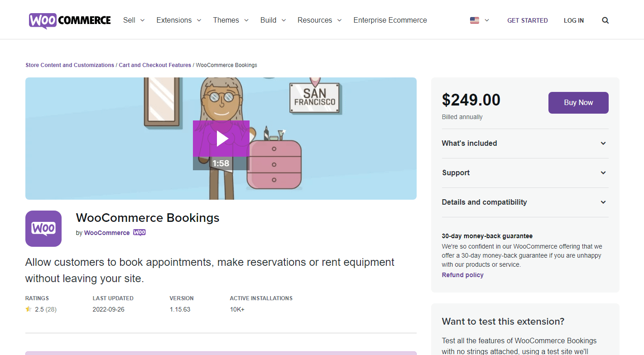Open the Refund policy link
The image size is (644, 355).
(462, 275)
